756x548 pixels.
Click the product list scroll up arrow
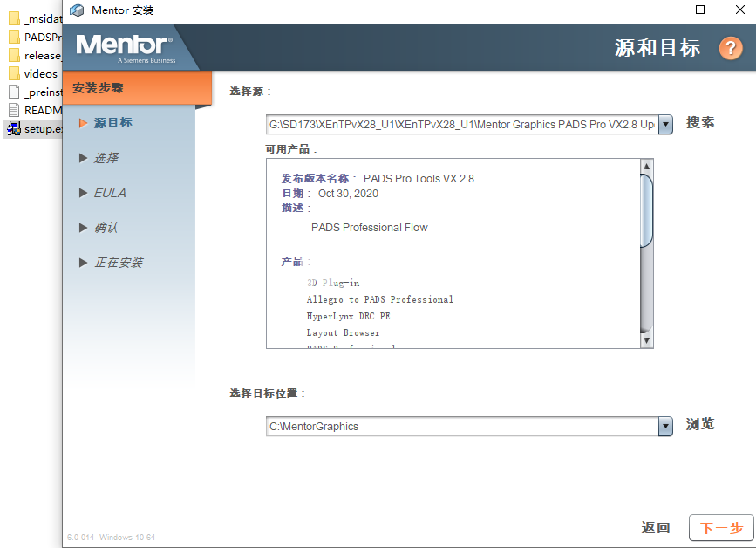pyautogui.click(x=646, y=167)
